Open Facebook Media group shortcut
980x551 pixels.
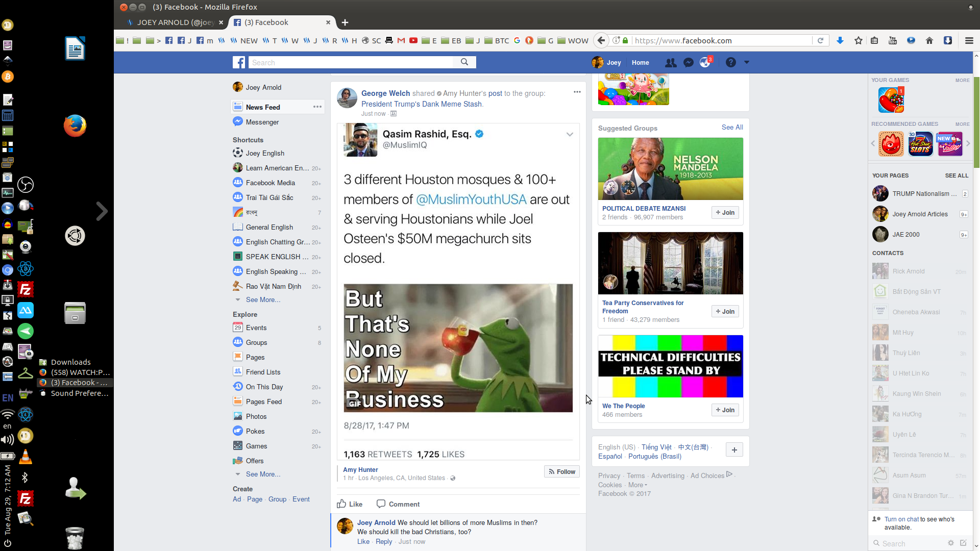271,183
